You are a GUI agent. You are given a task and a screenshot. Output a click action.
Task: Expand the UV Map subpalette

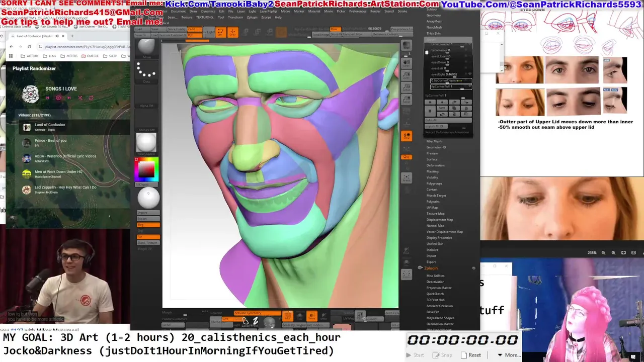(432, 208)
